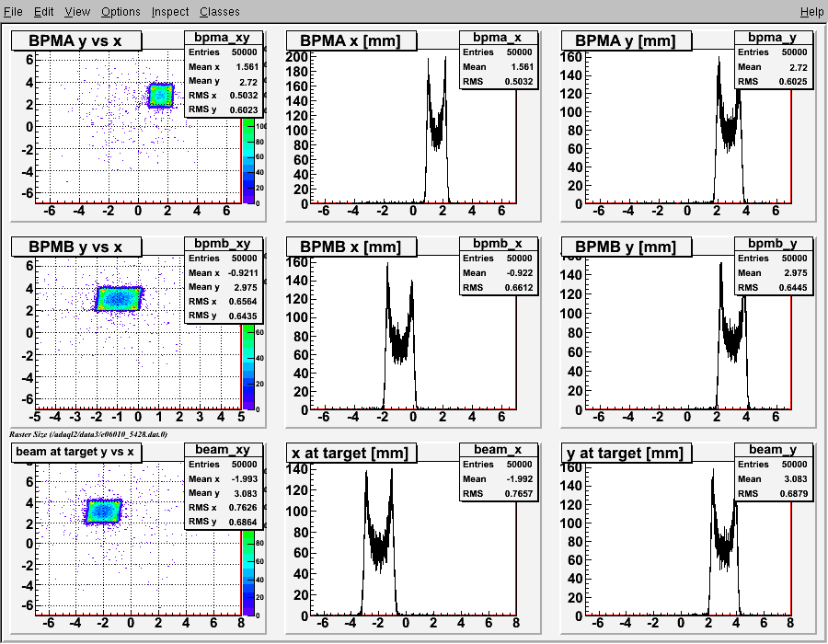Open the Edit menu
This screenshot has height=644, width=828.
click(44, 12)
